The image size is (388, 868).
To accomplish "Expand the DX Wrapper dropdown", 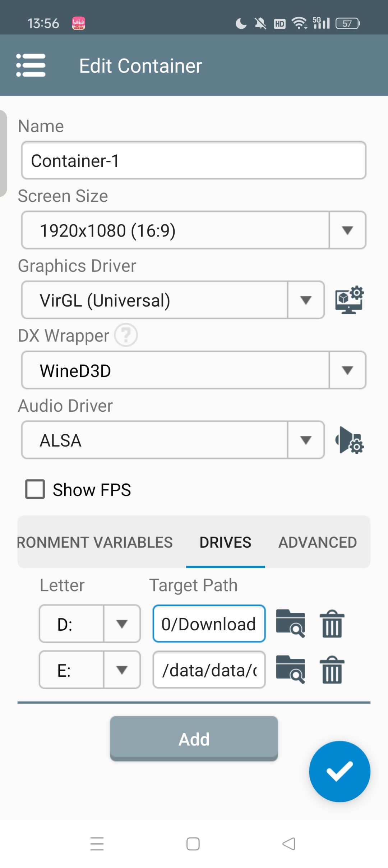I will click(x=347, y=370).
